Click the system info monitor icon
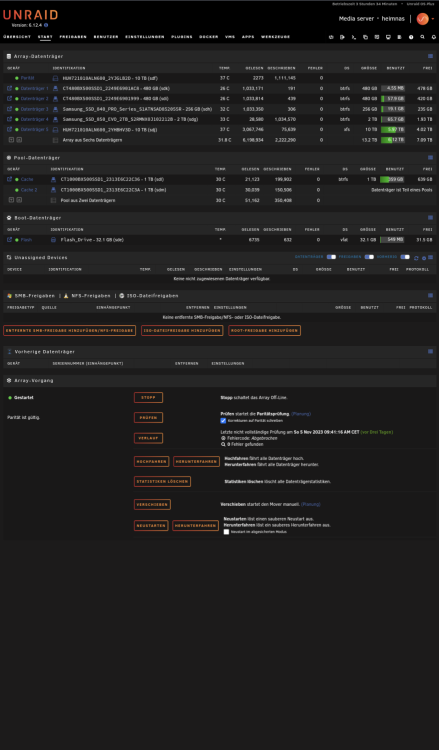Screen dimensions: 439x750 pyautogui.click(x=388, y=37)
